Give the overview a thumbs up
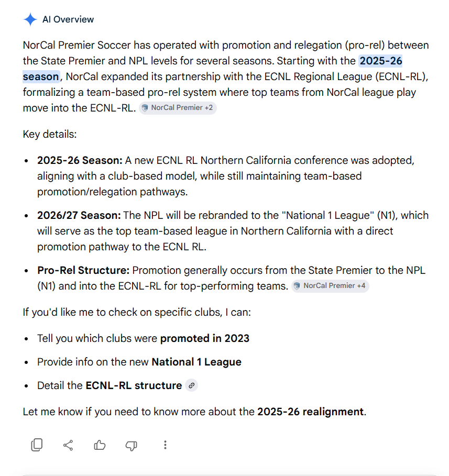This screenshot has height=476, width=449. (x=100, y=445)
